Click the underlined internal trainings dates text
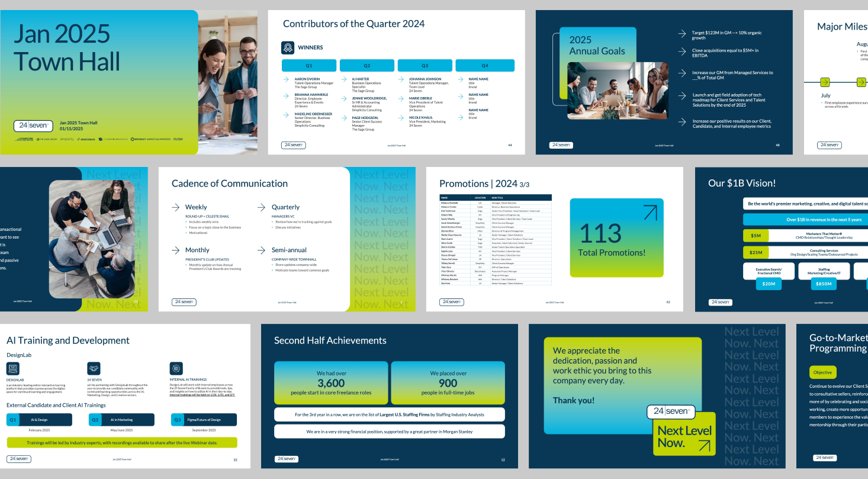This screenshot has height=479, width=868. (202, 394)
